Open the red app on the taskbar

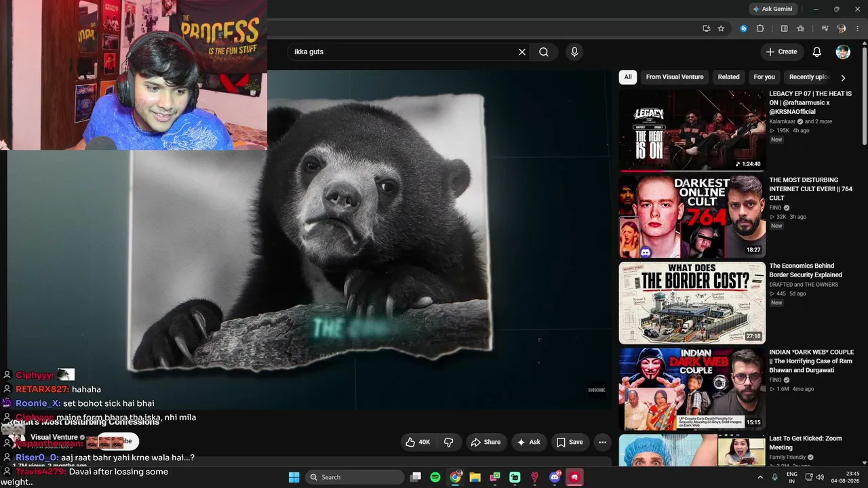(x=575, y=477)
